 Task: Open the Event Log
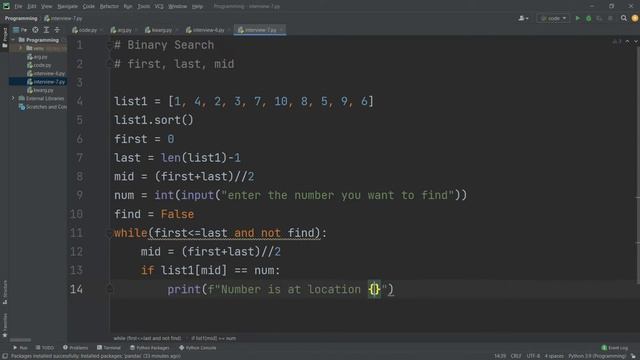(615, 348)
